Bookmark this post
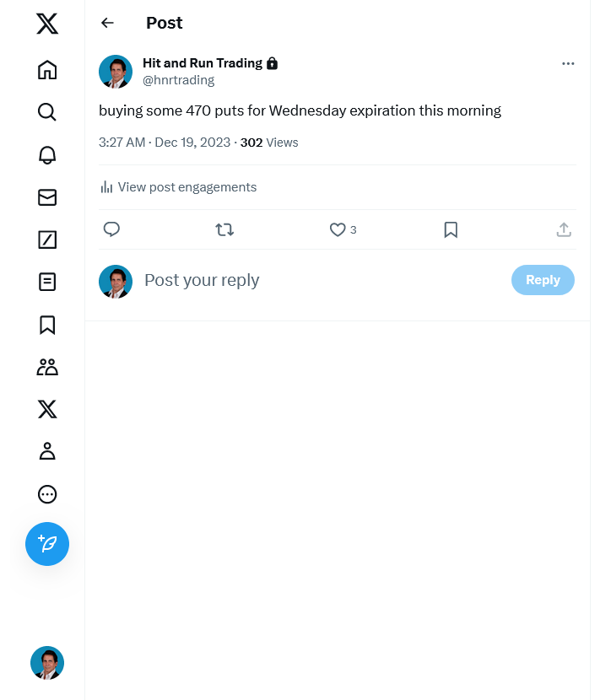611x700 pixels. pyautogui.click(x=451, y=229)
